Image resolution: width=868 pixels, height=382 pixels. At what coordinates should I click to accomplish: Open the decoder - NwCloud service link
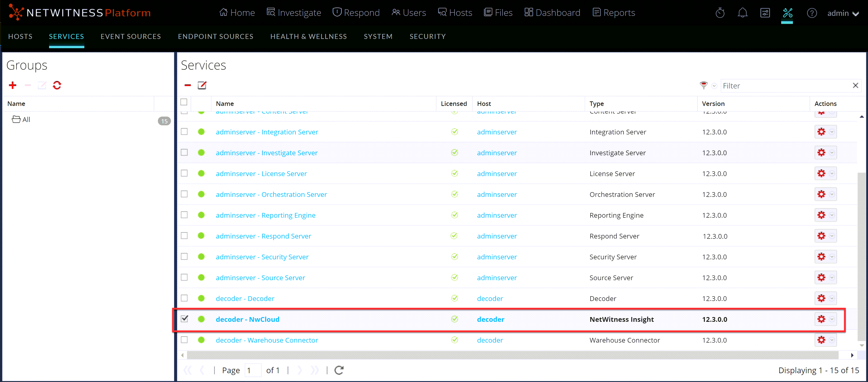tap(248, 319)
